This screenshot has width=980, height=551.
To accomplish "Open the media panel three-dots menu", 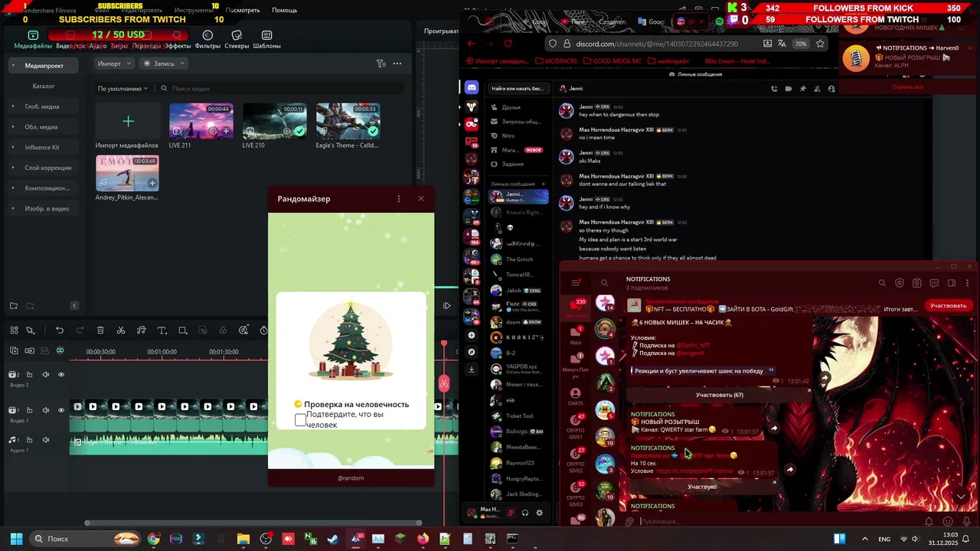I will point(398,64).
